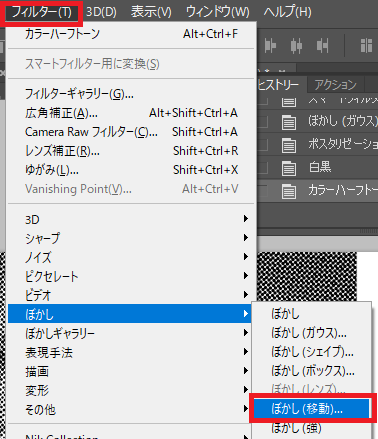
Task: Choose 広角補正(A)... filter
Action: coord(131,113)
